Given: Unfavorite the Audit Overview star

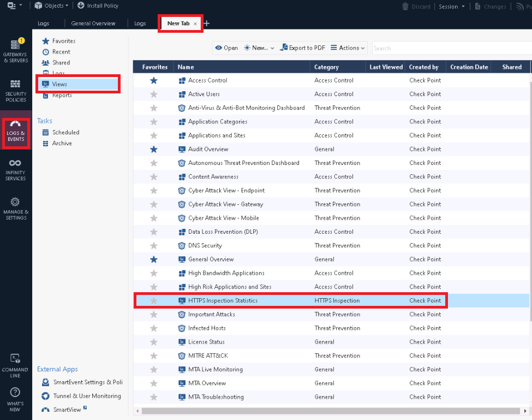Looking at the screenshot, I should pos(154,149).
